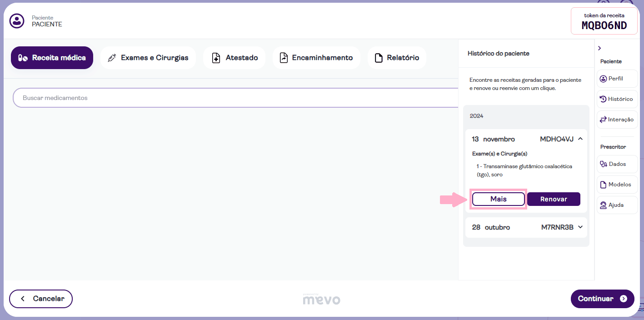Collapse the 13 novembro prescription entry
The width and height of the screenshot is (644, 320).
click(580, 139)
